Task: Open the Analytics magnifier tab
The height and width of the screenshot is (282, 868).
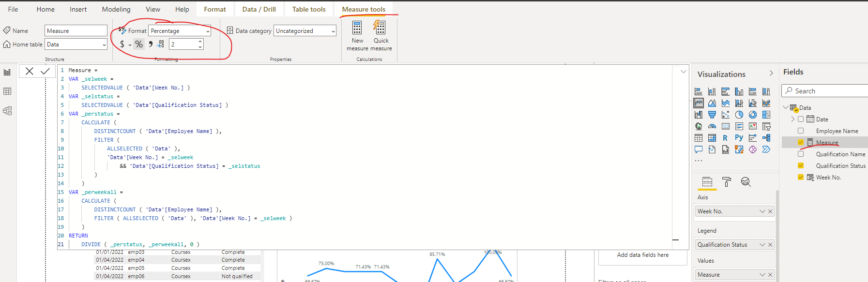Action: [x=746, y=182]
